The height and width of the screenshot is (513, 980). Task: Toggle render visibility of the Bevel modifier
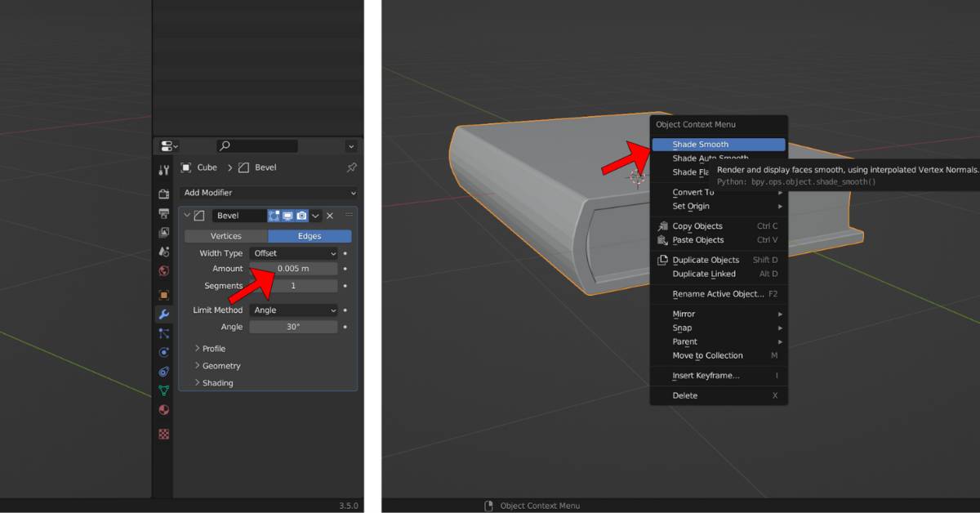[301, 215]
